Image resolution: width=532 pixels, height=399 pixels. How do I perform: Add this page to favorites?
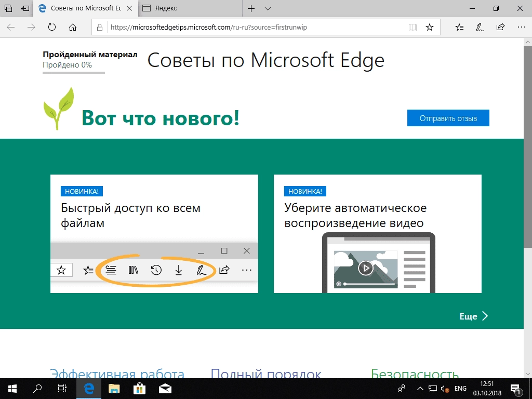pyautogui.click(x=430, y=27)
